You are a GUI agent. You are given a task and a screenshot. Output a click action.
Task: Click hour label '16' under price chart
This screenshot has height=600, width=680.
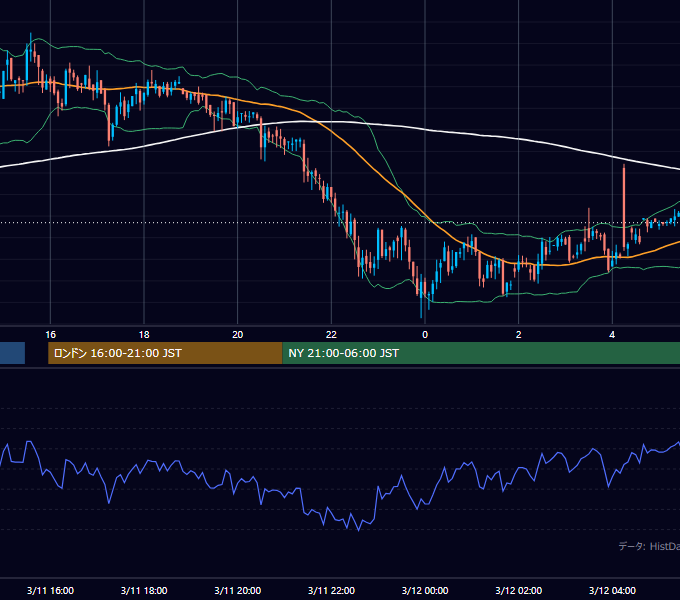coord(50,335)
